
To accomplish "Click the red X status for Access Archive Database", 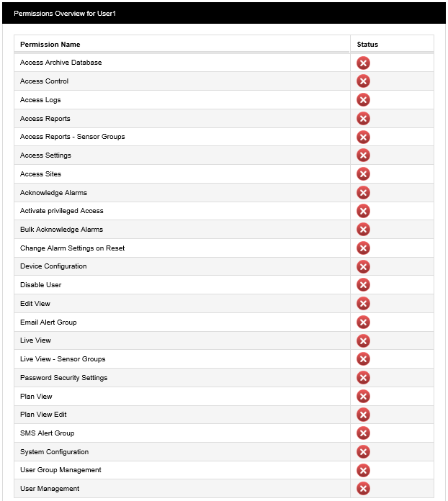I will 364,63.
